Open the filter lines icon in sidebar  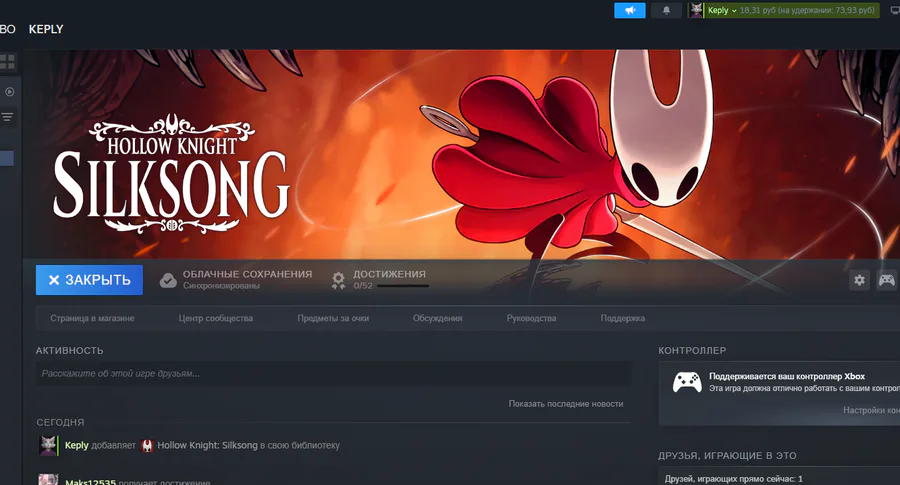coord(7,117)
